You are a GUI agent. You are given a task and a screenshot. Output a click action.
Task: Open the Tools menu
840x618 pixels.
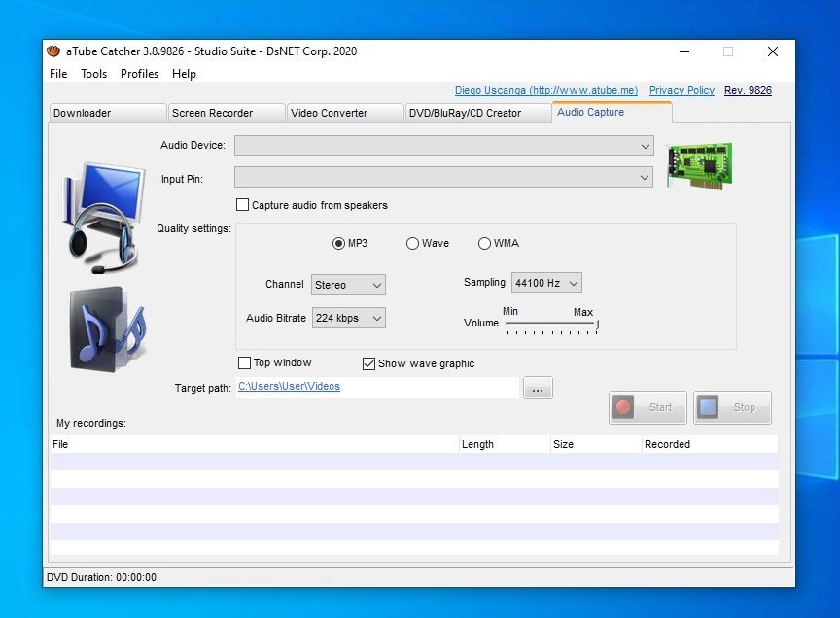[x=93, y=74]
